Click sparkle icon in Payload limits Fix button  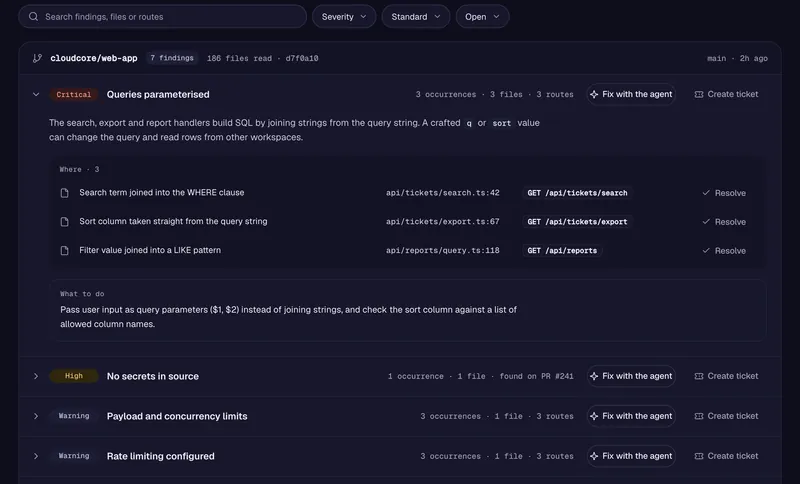coord(594,416)
